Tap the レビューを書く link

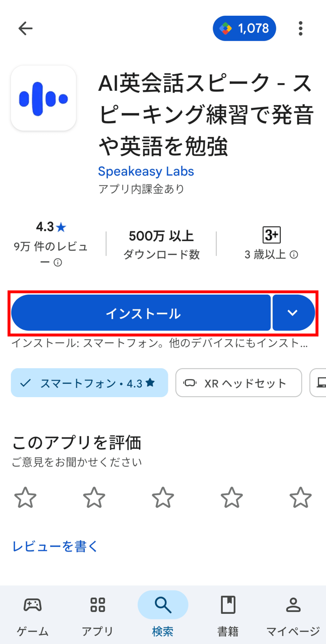[x=55, y=547]
